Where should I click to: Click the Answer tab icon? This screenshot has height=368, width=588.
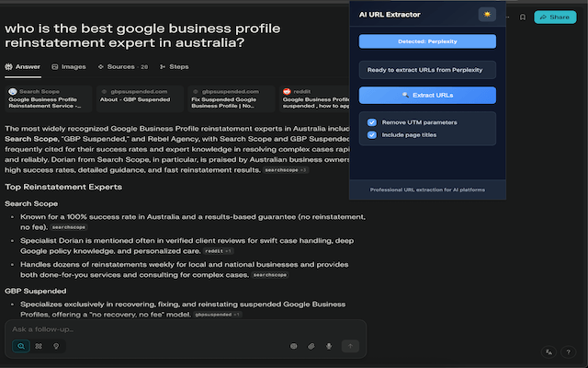(x=8, y=67)
